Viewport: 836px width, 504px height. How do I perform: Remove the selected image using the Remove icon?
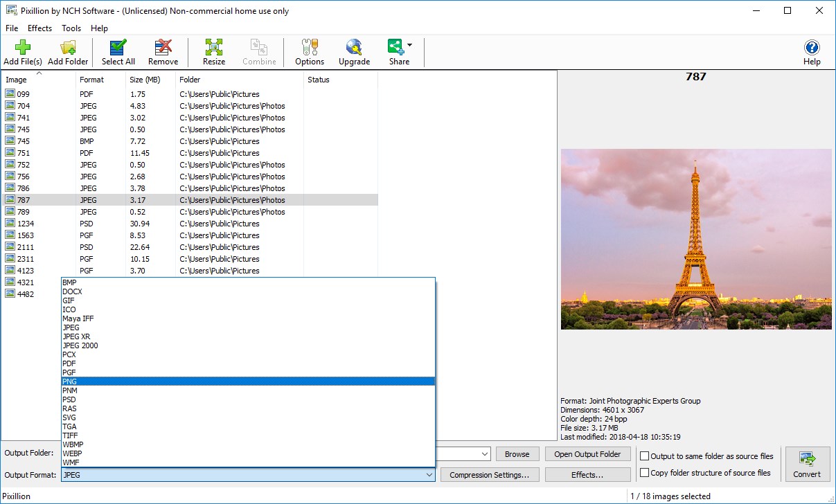click(x=163, y=48)
